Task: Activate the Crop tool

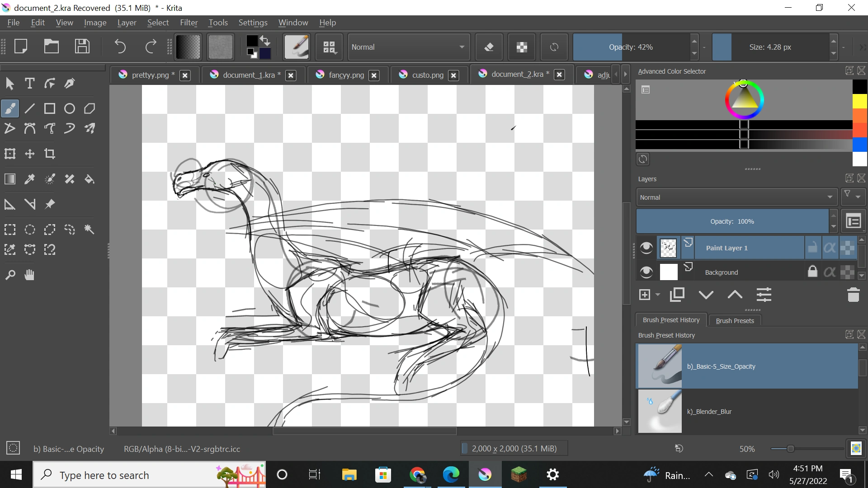Action: point(50,154)
